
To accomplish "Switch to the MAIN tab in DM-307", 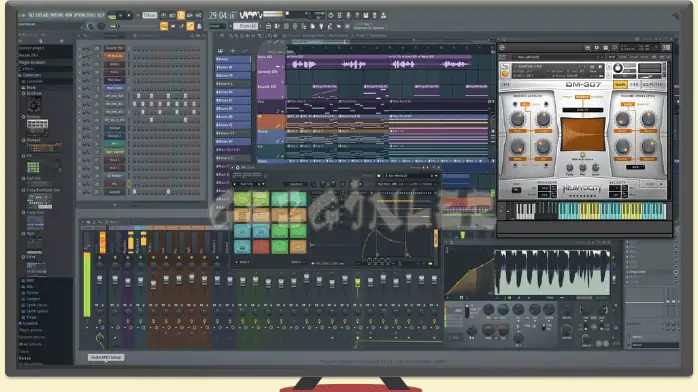I will 620,85.
